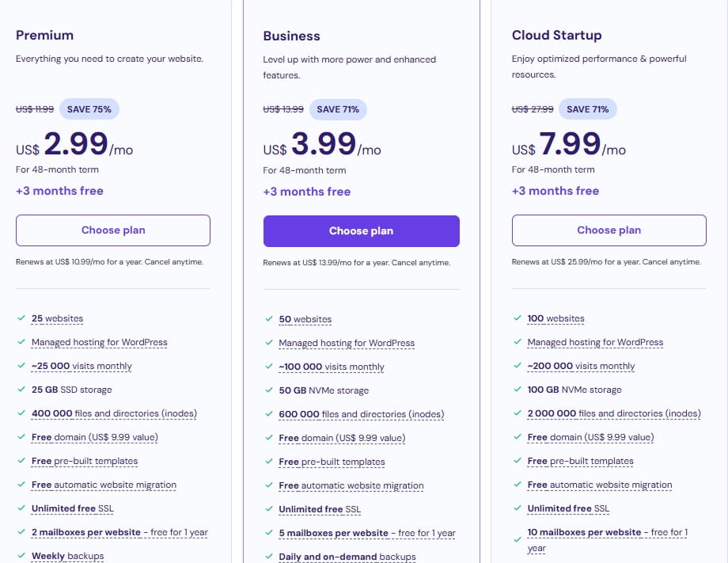Click checkmark next to Weekly backups
Image resolution: width=728 pixels, height=563 pixels.
click(21, 556)
